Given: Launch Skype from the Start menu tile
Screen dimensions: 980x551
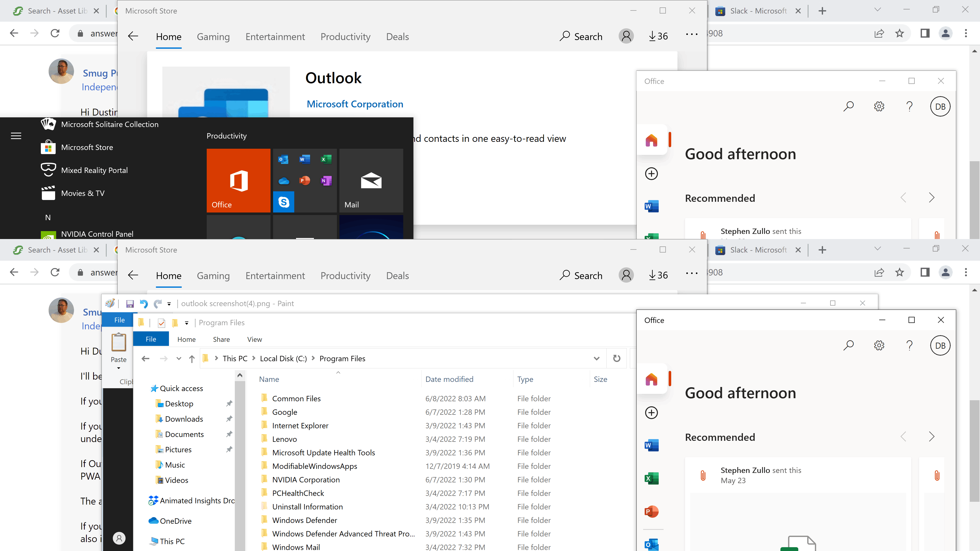Looking at the screenshot, I should 284,202.
